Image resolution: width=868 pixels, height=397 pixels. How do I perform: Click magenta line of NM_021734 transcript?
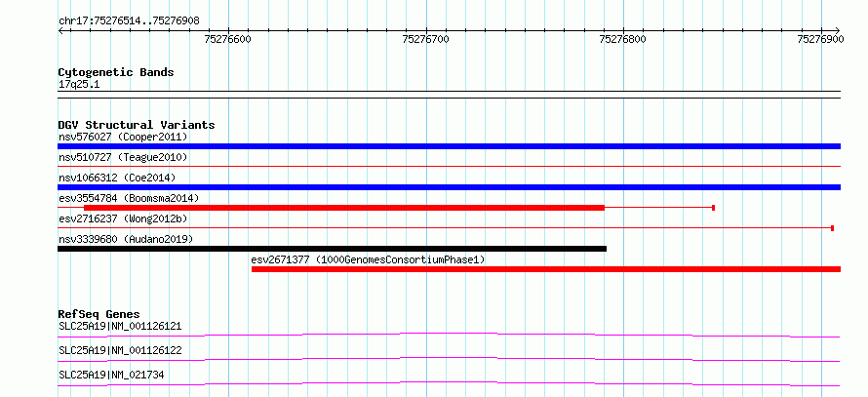pyautogui.click(x=449, y=383)
